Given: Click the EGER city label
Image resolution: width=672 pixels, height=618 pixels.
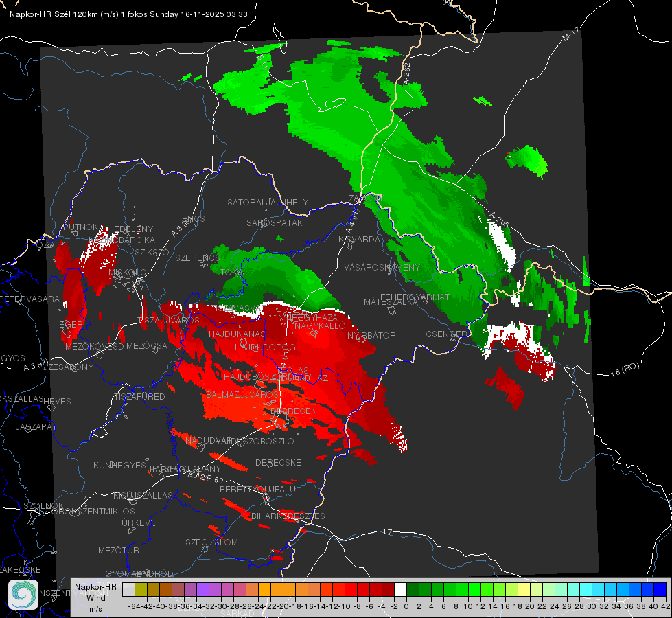Looking at the screenshot, I should 71,325.
